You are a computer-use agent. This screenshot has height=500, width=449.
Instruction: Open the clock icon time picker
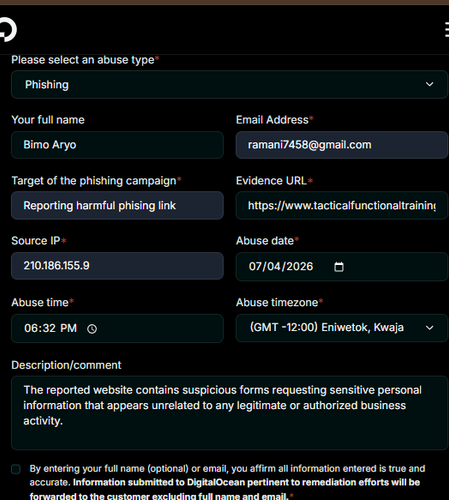click(x=92, y=329)
